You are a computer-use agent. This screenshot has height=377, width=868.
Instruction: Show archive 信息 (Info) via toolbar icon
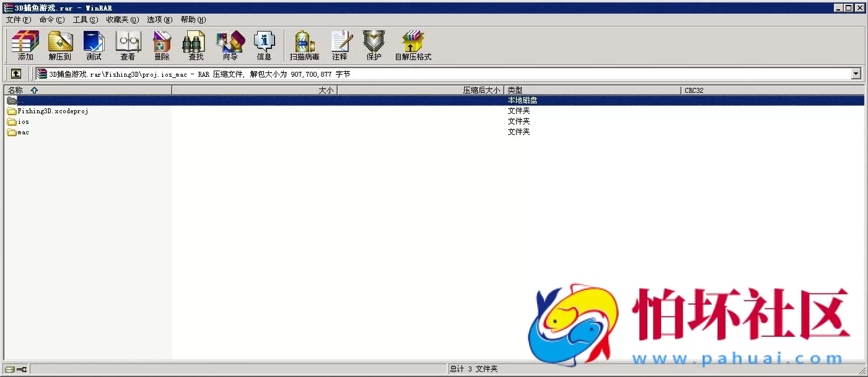pos(265,45)
